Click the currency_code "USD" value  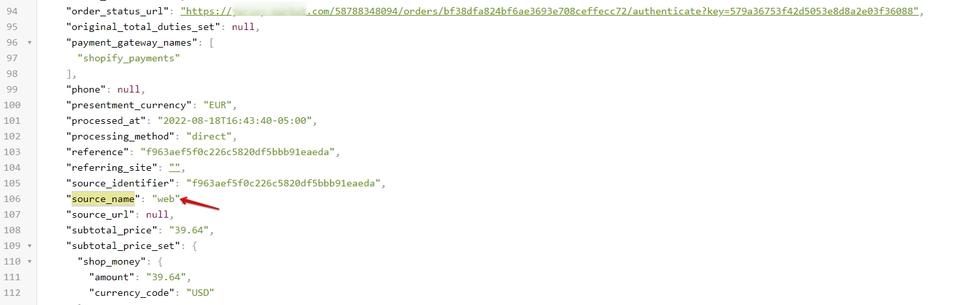pos(200,293)
